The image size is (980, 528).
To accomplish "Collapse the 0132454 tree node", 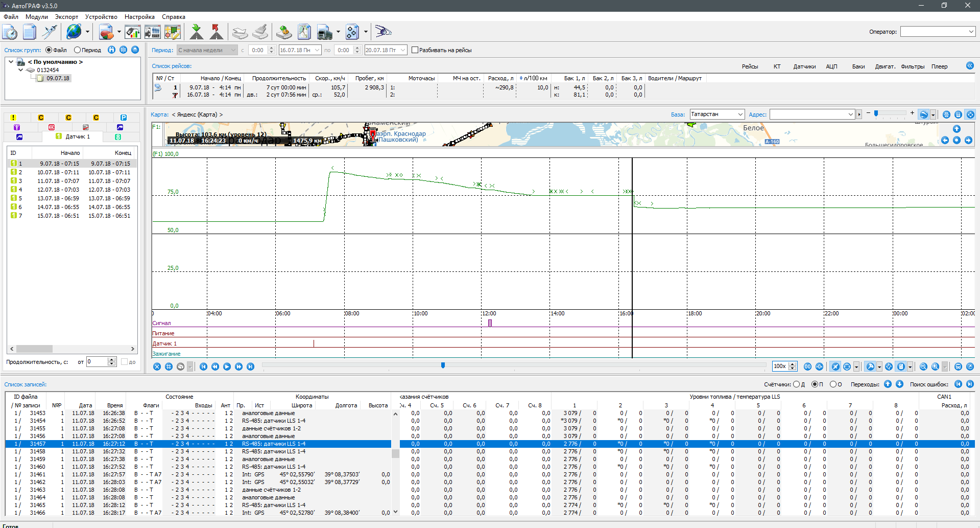I will pos(20,70).
